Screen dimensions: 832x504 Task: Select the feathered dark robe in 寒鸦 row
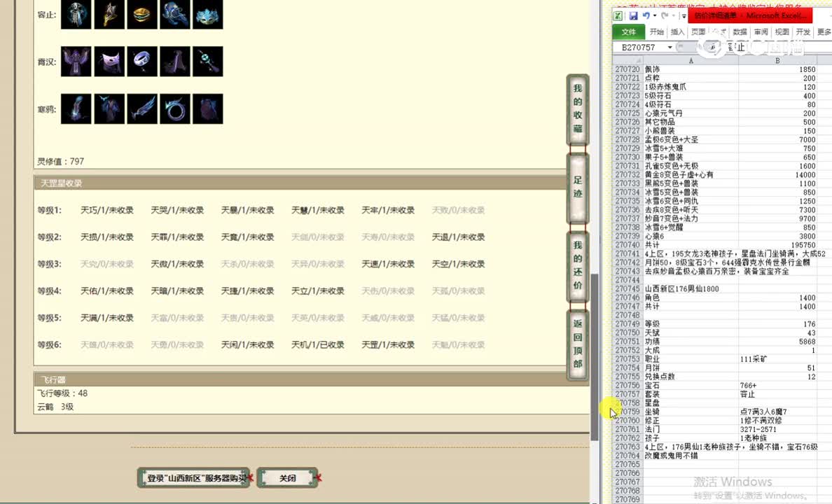tap(109, 108)
